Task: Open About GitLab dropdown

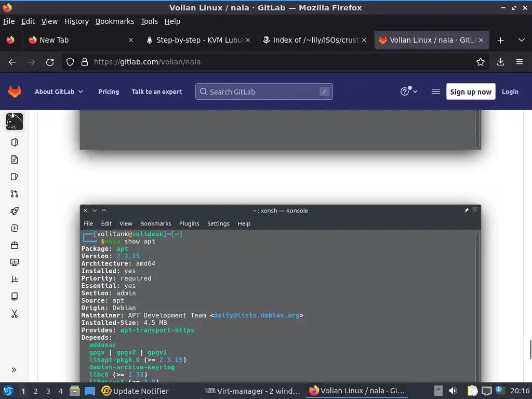Action: tap(59, 91)
